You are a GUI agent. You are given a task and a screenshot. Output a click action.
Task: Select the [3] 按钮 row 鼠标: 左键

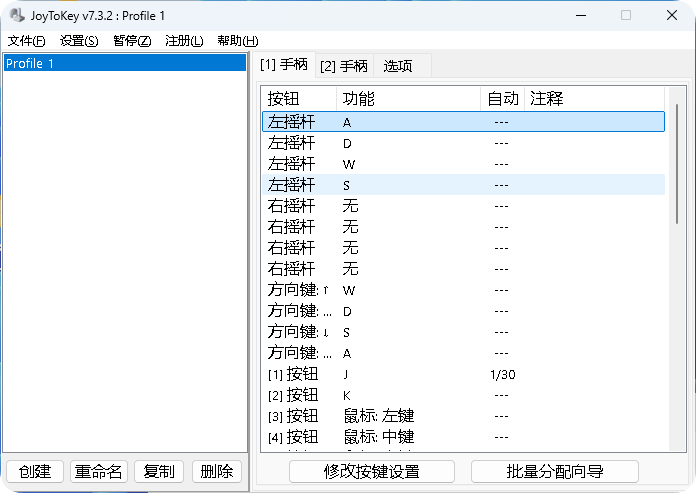463,416
